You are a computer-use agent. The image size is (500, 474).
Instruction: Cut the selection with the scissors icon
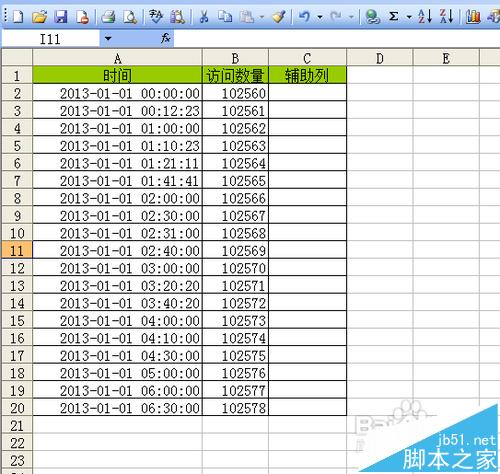coord(204,16)
